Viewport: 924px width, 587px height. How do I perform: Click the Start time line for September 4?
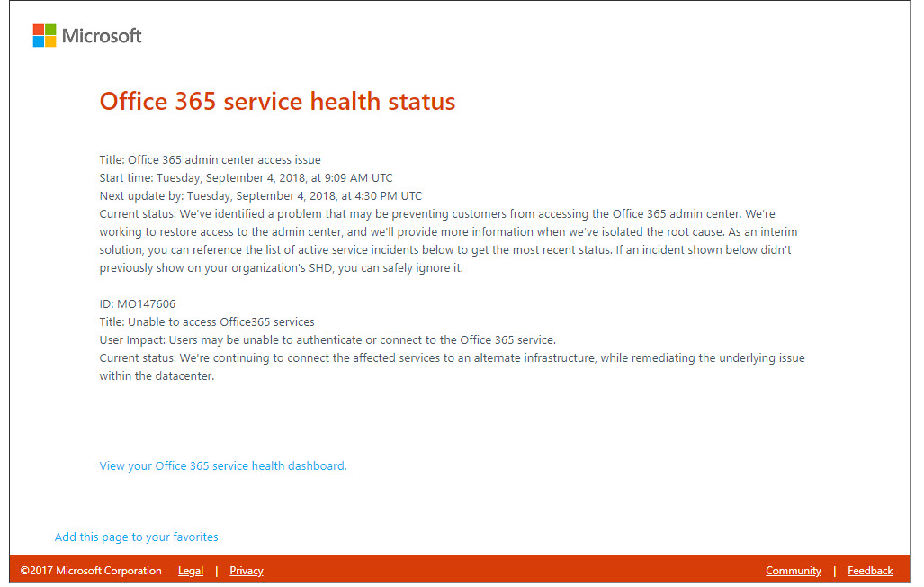pos(246,177)
